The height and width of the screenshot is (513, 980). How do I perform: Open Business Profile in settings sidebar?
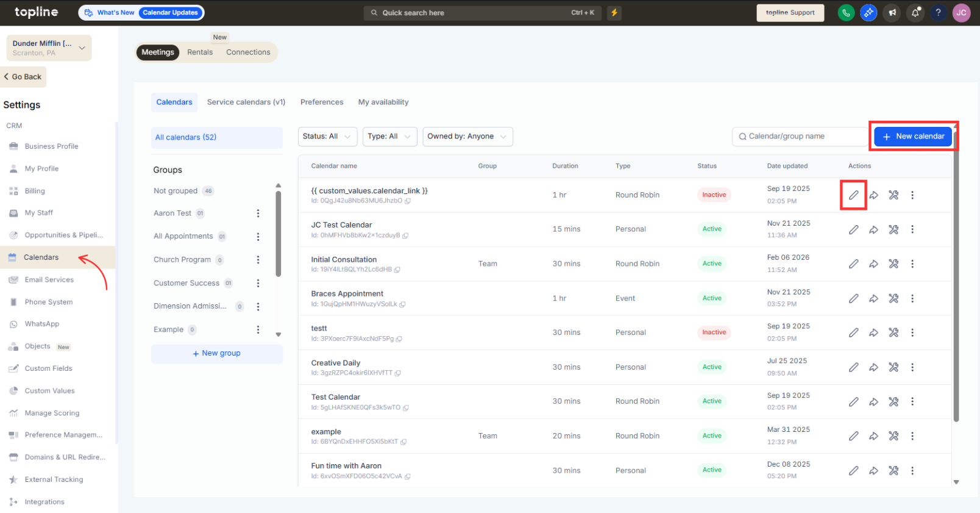pyautogui.click(x=52, y=146)
